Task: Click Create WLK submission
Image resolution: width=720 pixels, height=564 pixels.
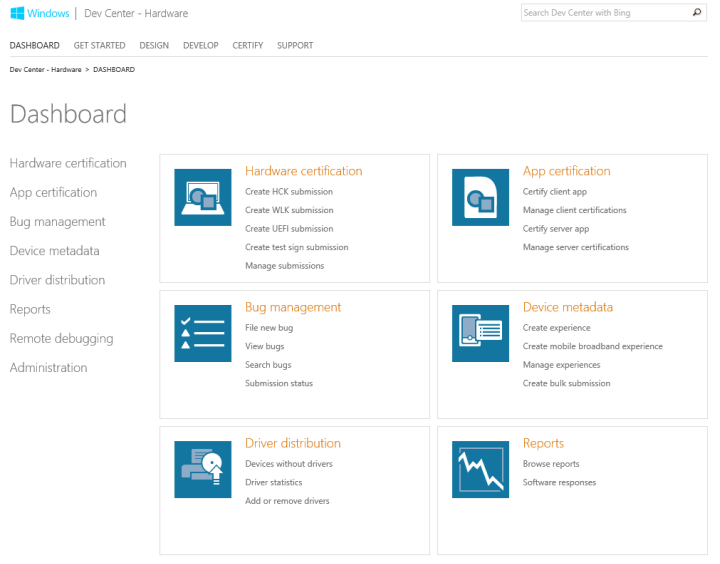Action: [x=289, y=210]
